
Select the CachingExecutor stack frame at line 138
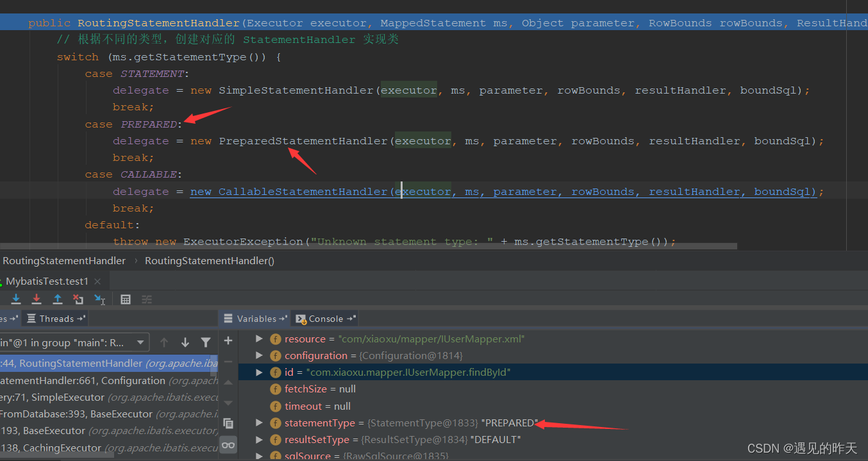coord(109,448)
